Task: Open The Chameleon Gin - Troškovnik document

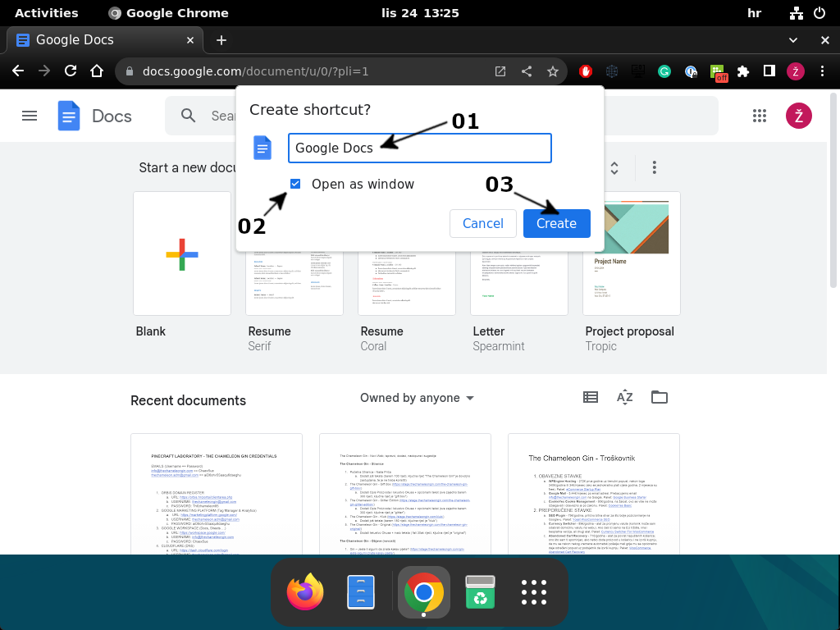Action: click(594, 494)
